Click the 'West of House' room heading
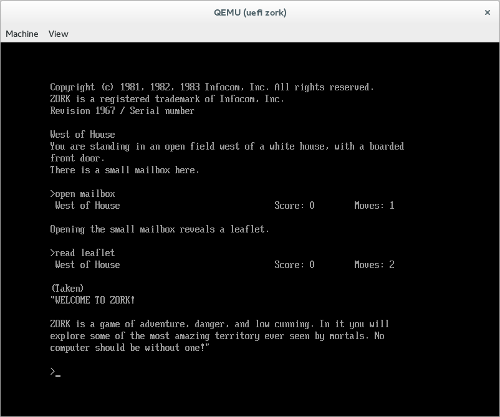 coord(82,134)
